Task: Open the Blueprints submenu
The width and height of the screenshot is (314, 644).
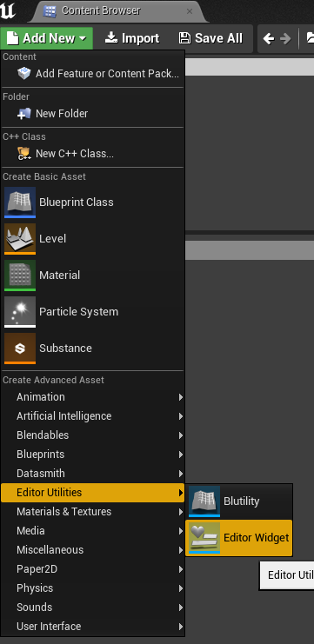Action: [x=93, y=455]
